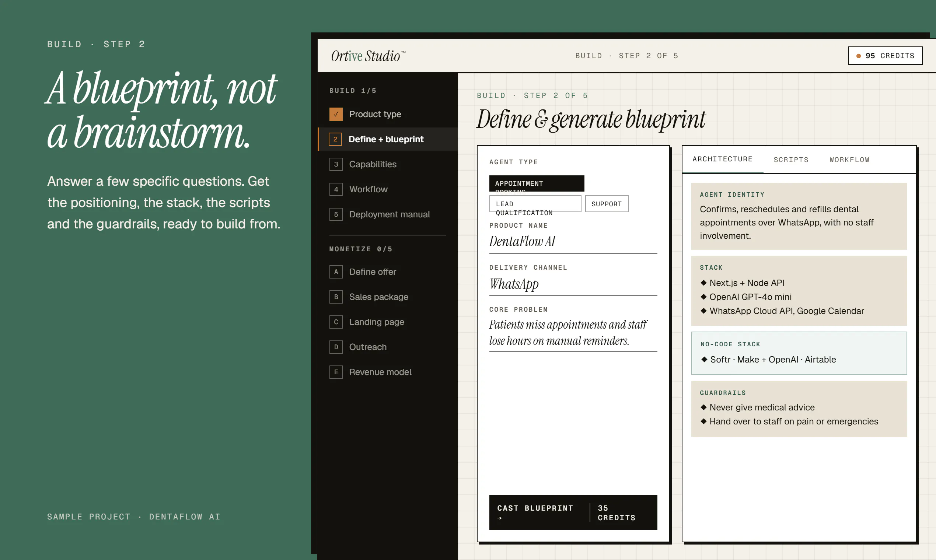Click the Agent Identity card
Screen dimensions: 936x560
click(799, 216)
